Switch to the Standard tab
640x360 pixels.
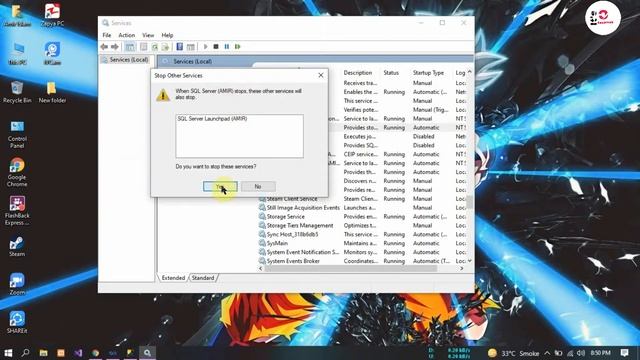203,278
